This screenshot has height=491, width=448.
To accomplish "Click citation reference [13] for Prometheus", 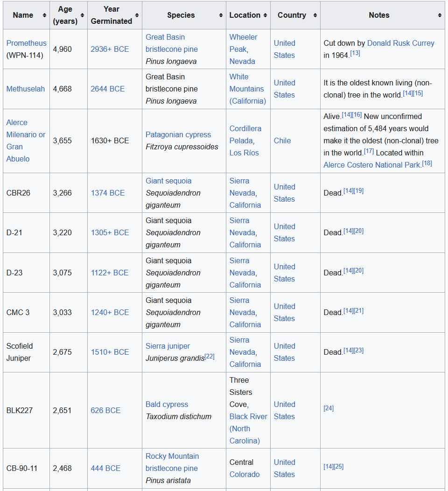I will coord(355,53).
